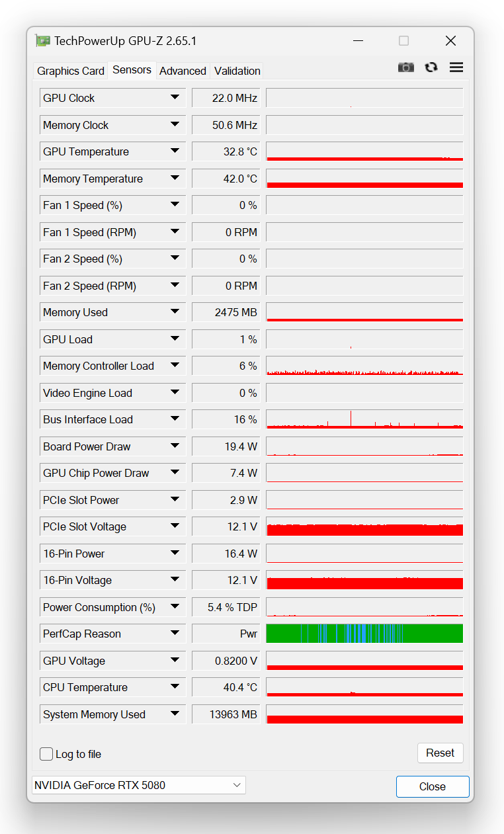Open the Board Power Draw dropdown arrow

click(x=175, y=446)
